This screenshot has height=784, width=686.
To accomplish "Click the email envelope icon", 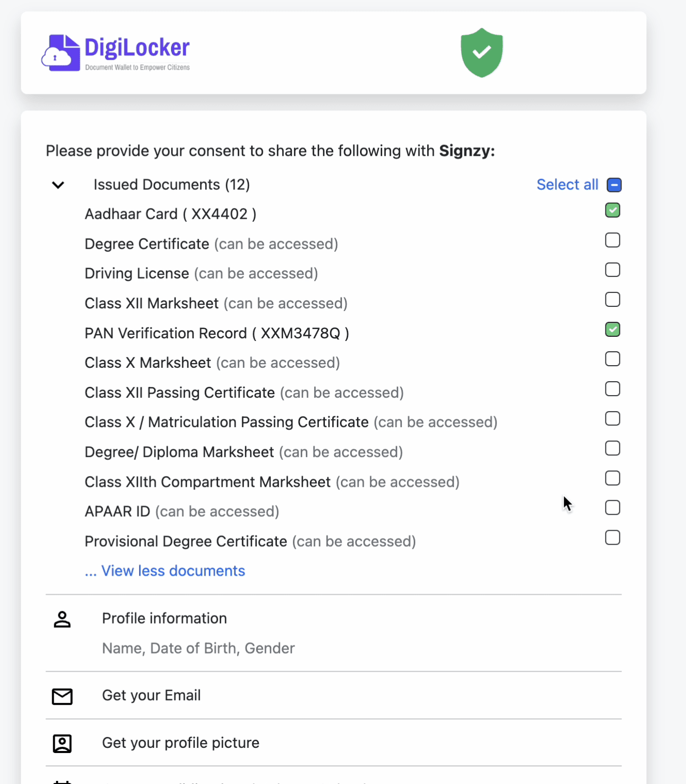I will [62, 696].
